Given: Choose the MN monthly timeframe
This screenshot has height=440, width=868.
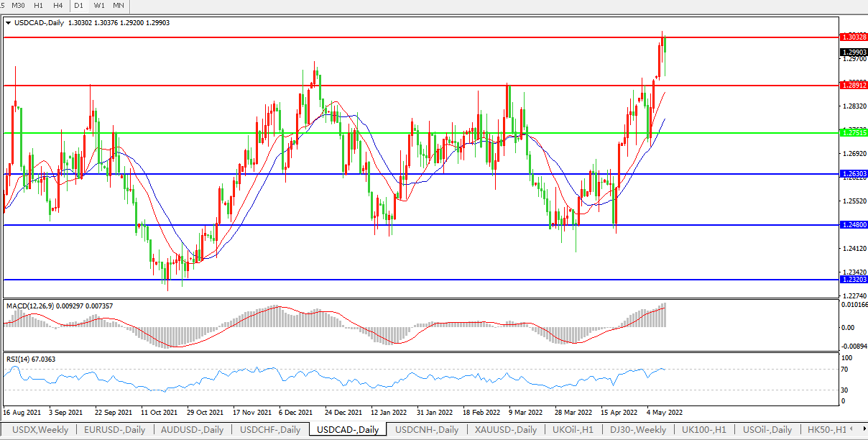Looking at the screenshot, I should pos(119,6).
